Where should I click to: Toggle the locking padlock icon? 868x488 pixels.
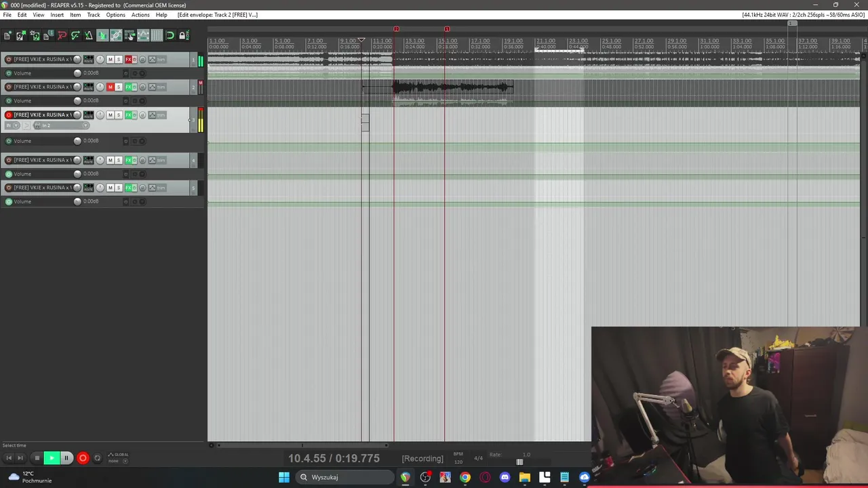(183, 35)
